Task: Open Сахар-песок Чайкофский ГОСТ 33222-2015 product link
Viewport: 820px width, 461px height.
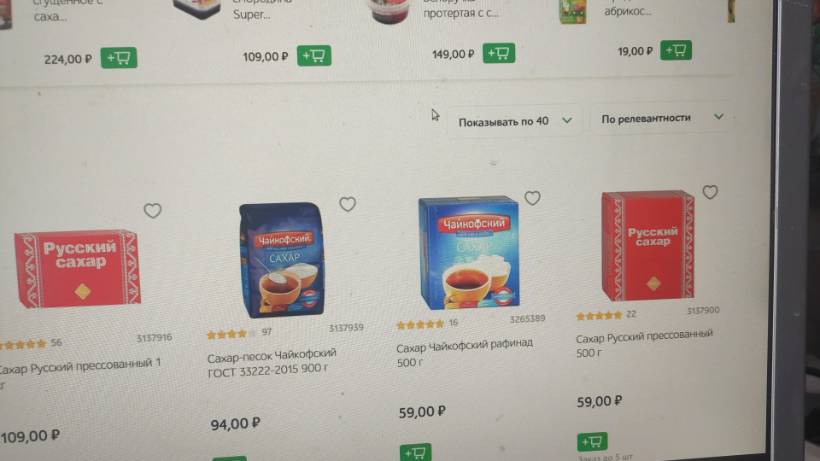Action: point(272,362)
